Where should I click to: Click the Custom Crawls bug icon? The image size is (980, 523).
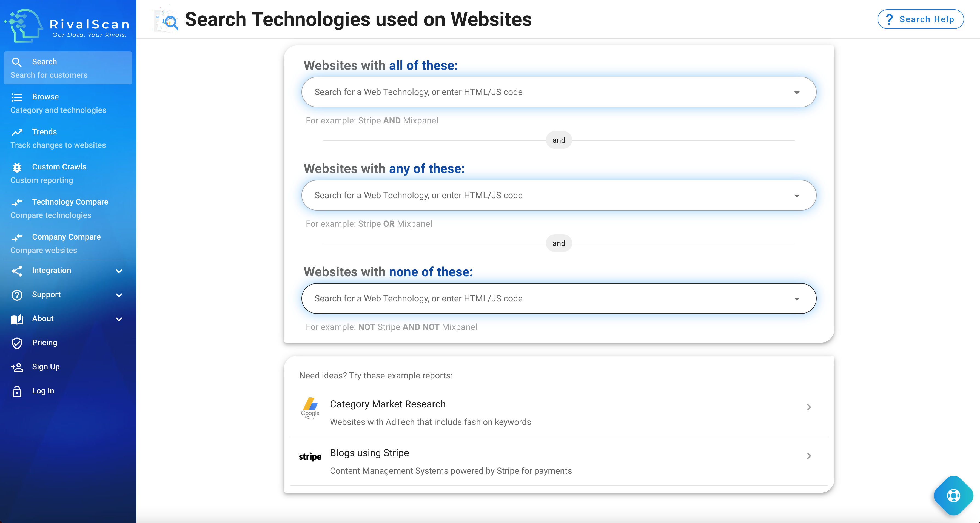(x=17, y=167)
